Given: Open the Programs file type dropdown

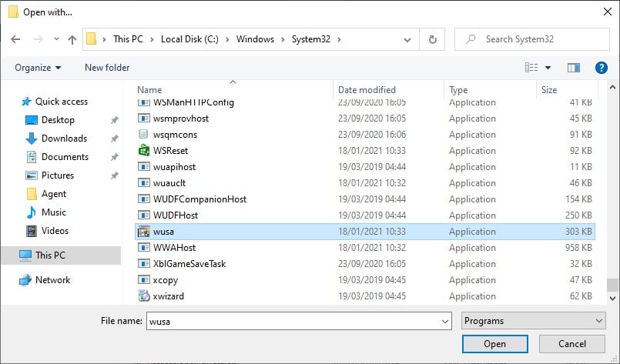Looking at the screenshot, I should (533, 321).
